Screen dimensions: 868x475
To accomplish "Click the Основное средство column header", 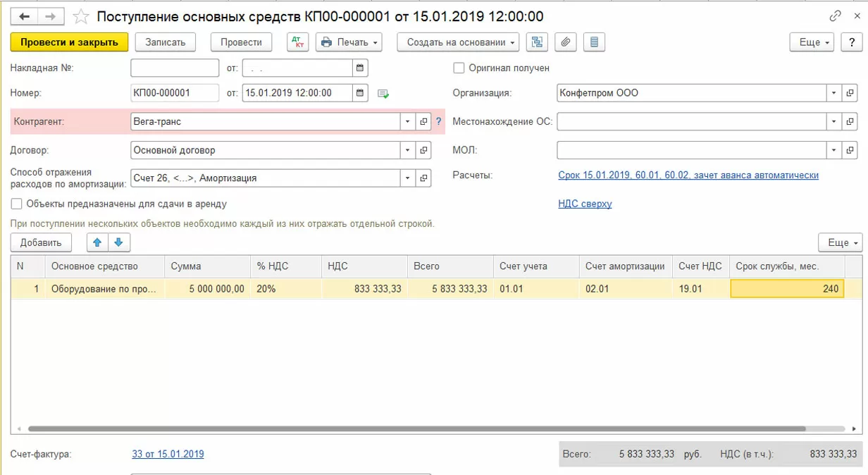I will tap(105, 266).
